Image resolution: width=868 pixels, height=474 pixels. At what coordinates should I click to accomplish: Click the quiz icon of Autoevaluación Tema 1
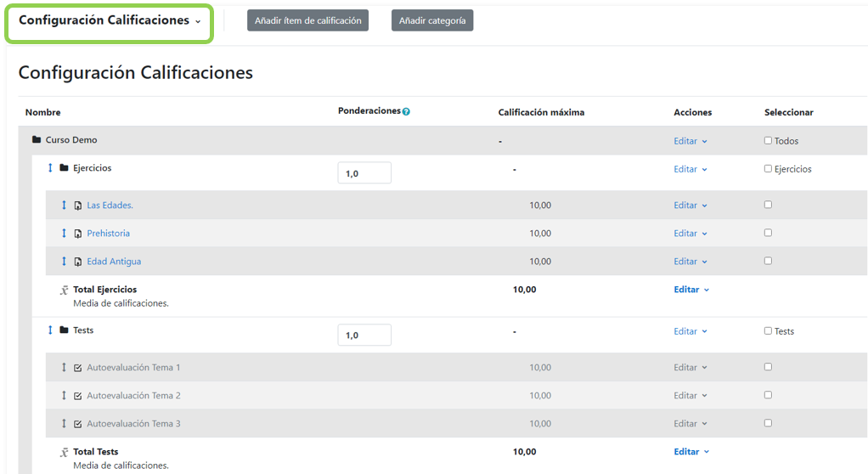(78, 368)
